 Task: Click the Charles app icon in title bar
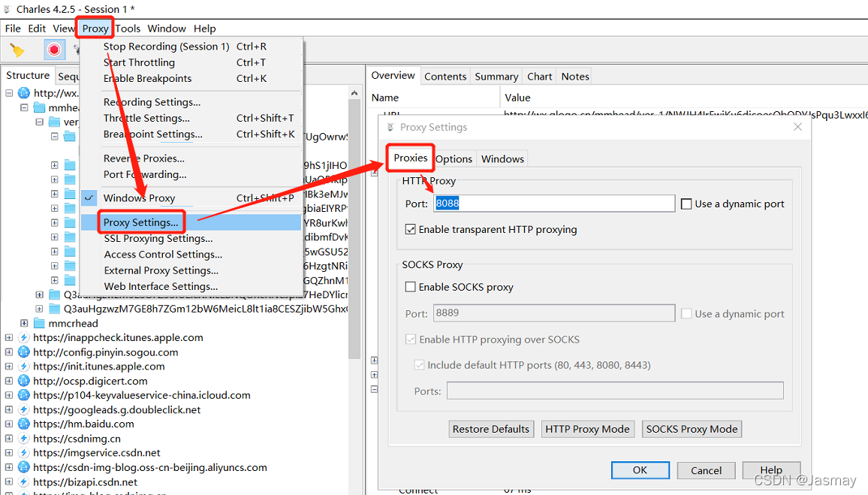click(x=7, y=10)
